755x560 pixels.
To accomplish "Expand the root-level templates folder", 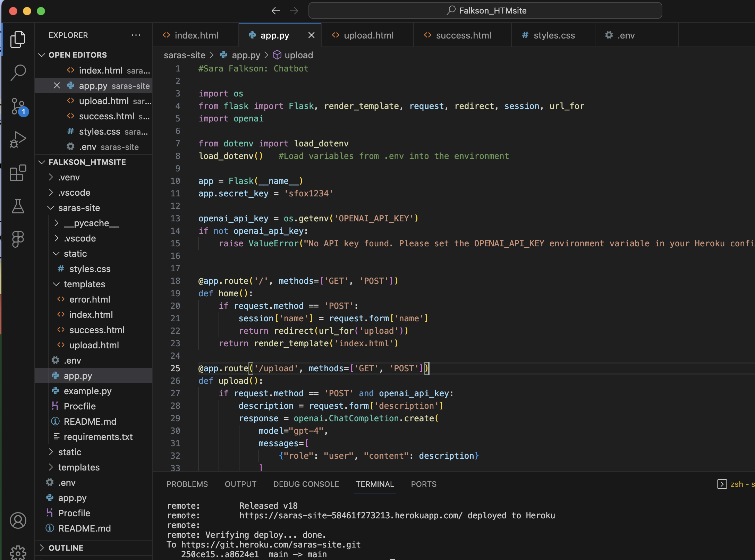I will tap(51, 467).
